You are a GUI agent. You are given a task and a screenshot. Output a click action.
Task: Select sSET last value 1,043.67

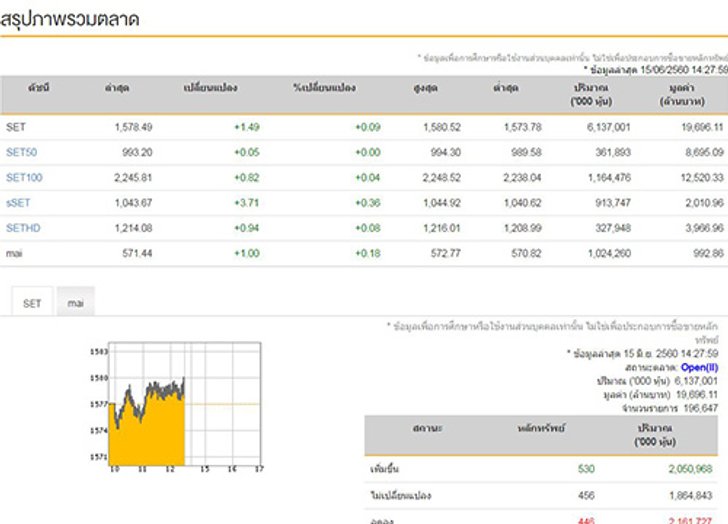(x=133, y=203)
